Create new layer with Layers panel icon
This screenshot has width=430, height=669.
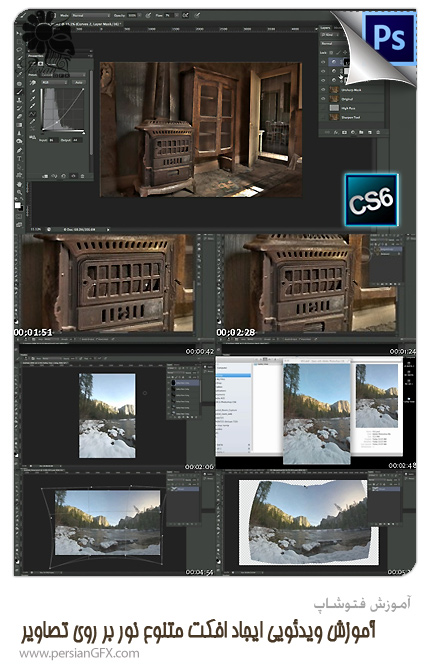[x=370, y=132]
